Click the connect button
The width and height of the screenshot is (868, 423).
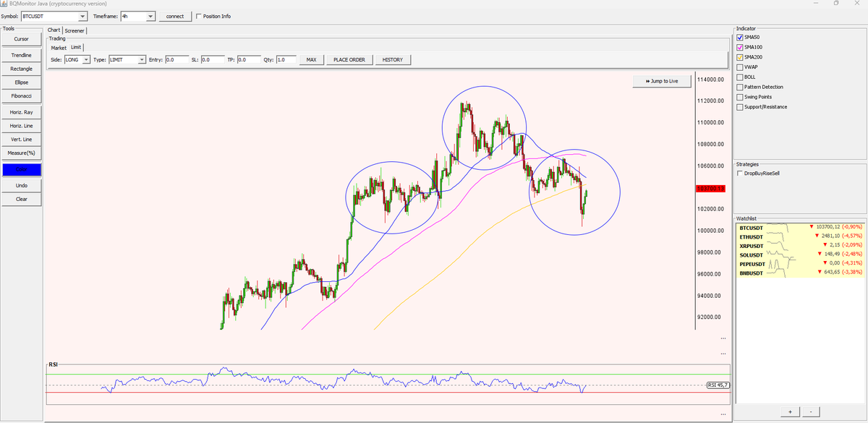pos(175,16)
